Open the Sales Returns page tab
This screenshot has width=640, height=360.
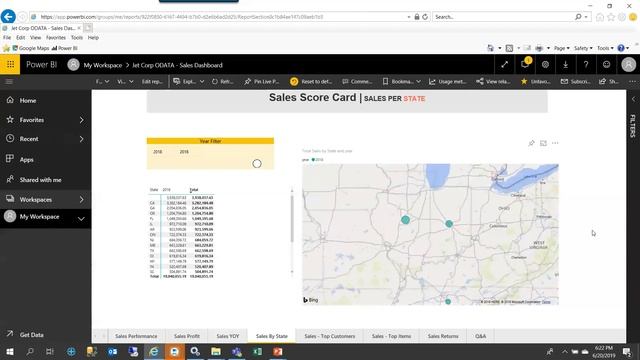(443, 336)
